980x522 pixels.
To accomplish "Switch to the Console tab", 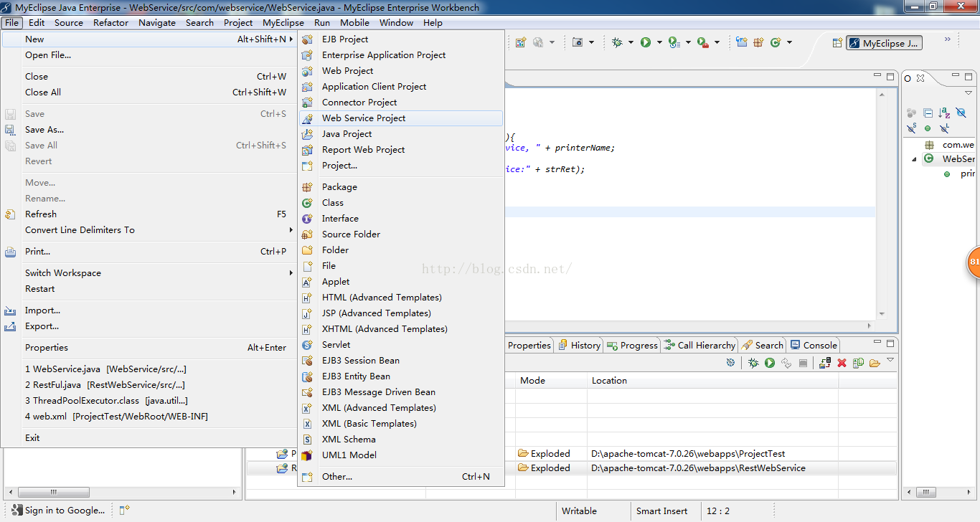I will (814, 345).
